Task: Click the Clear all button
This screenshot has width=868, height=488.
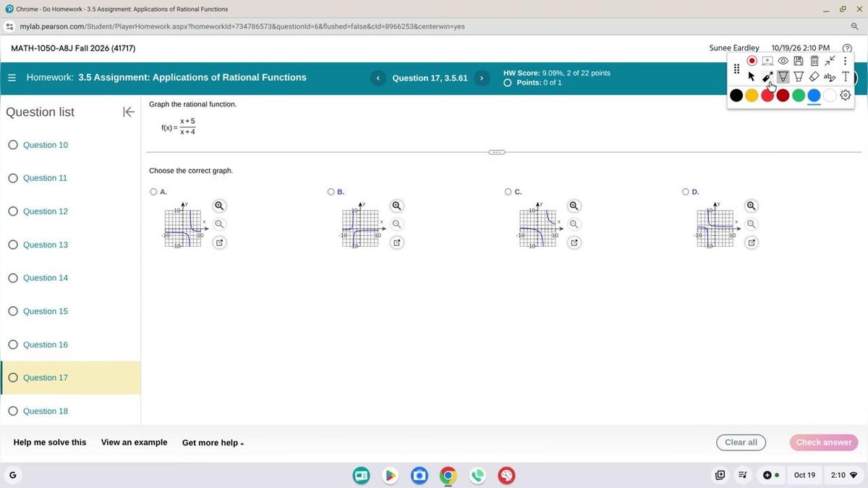Action: click(741, 442)
